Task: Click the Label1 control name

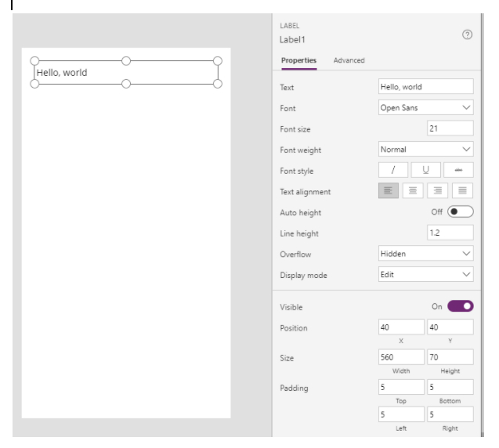Action: [292, 40]
